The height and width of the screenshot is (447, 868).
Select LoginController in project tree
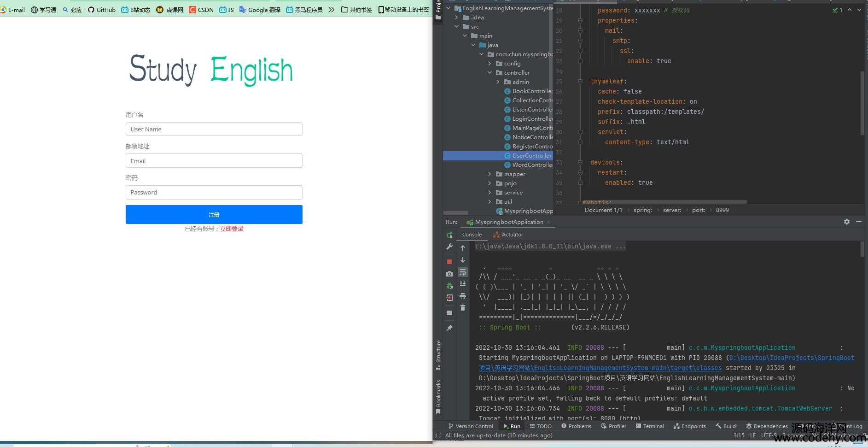click(529, 119)
